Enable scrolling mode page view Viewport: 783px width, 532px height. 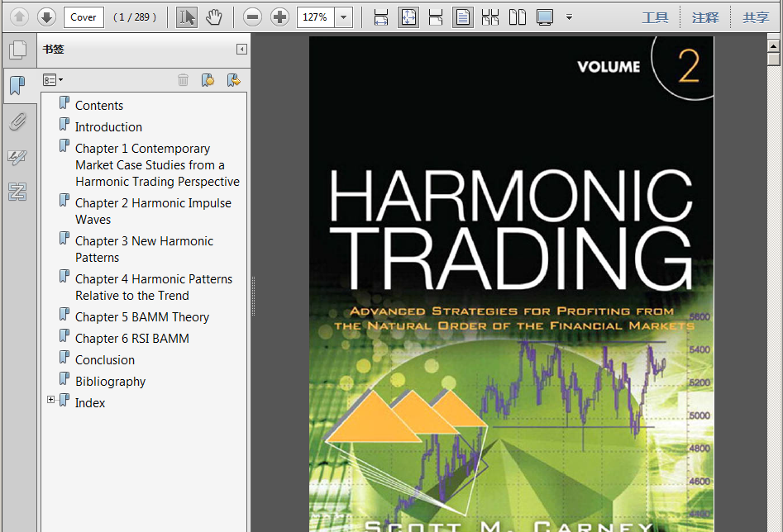(436, 17)
